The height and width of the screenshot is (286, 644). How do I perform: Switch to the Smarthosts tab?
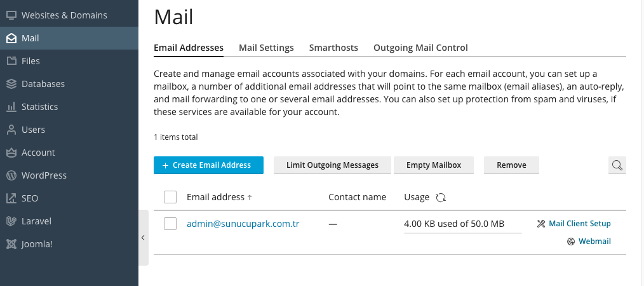(x=333, y=48)
